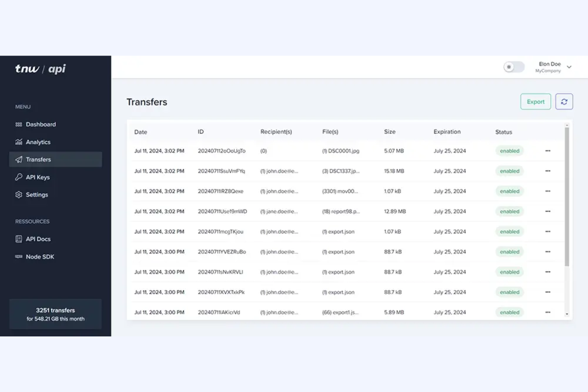Open the actions menu for transfer 202407112oOoUgTo
Screen dimensions: 588x392
(x=548, y=151)
